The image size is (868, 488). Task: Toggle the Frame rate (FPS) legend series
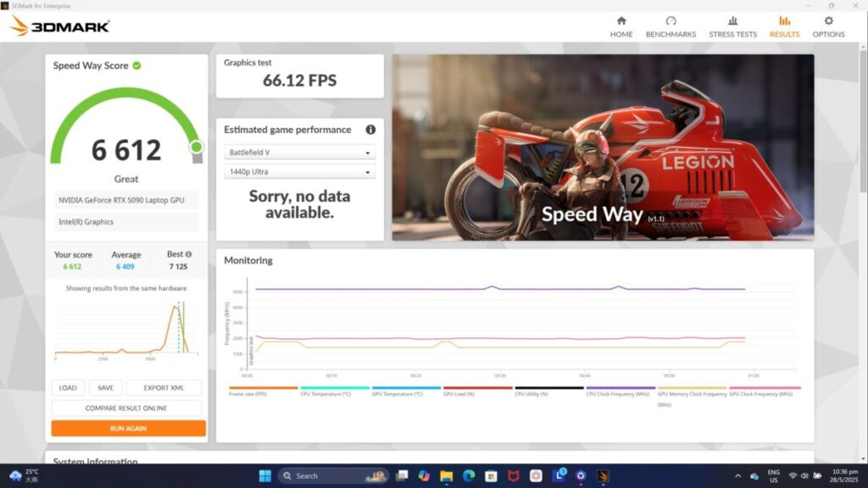point(263,391)
